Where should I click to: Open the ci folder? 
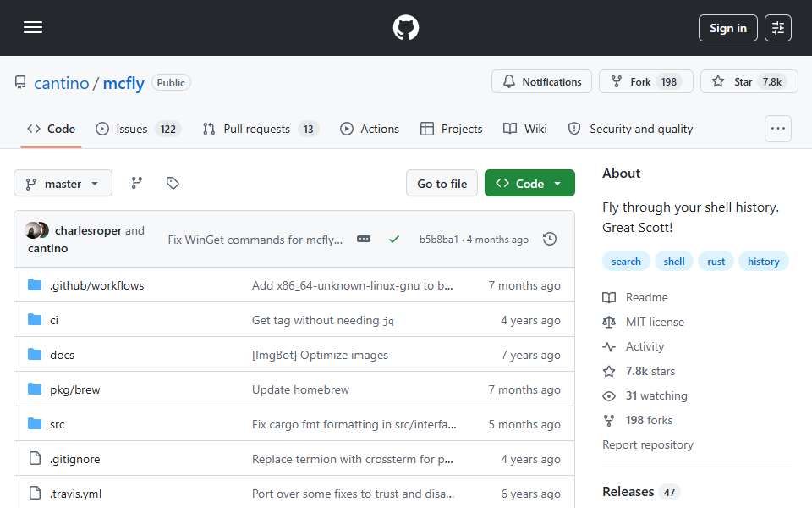tap(54, 320)
